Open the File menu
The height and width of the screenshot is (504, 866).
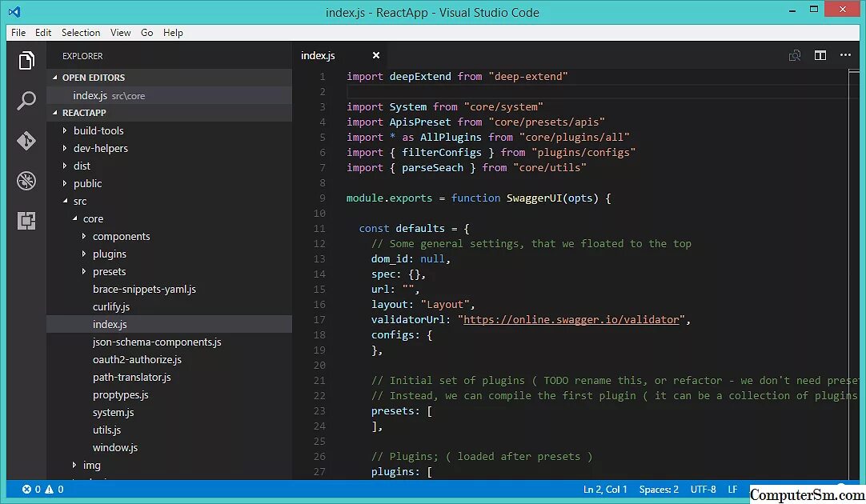(18, 33)
